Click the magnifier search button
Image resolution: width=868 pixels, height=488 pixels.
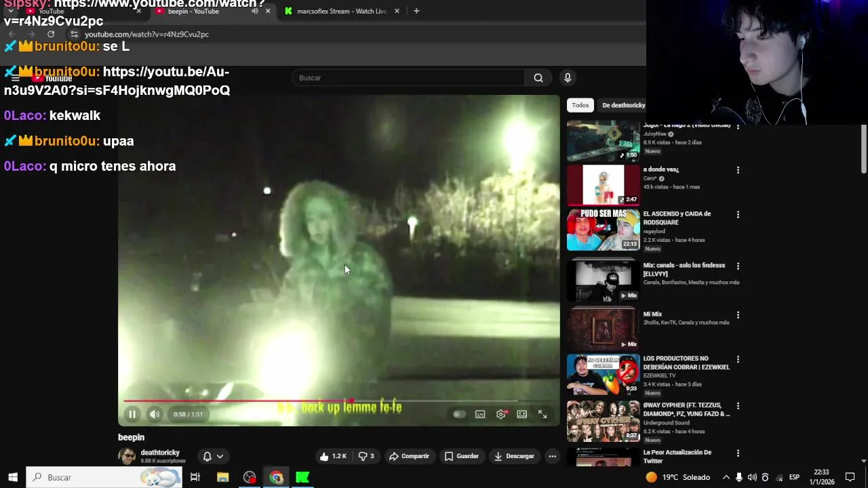[538, 78]
